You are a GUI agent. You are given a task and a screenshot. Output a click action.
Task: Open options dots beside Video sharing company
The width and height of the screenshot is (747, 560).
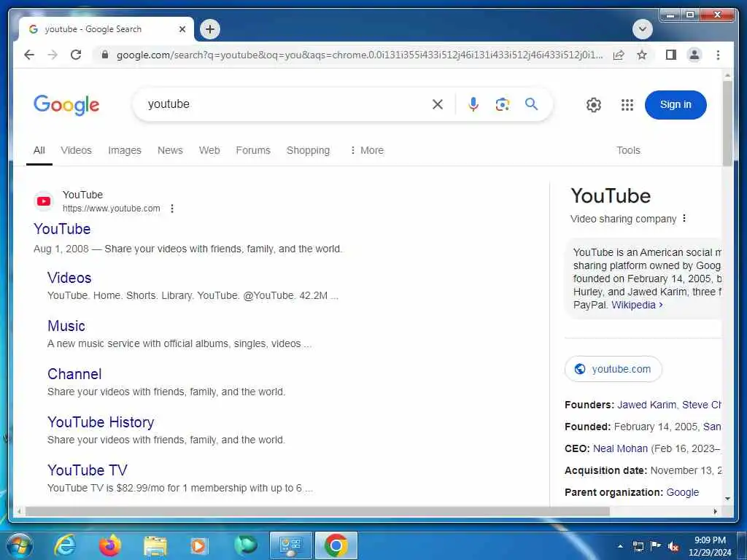[x=684, y=219]
